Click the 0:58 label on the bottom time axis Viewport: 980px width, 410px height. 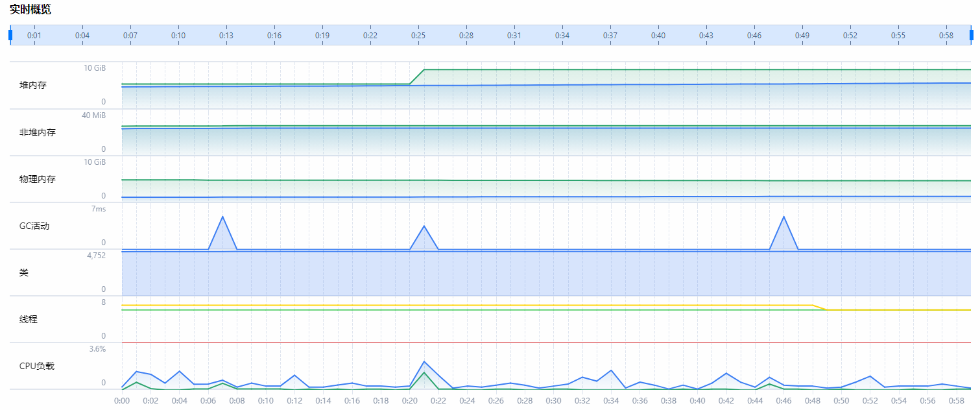pyautogui.click(x=956, y=402)
